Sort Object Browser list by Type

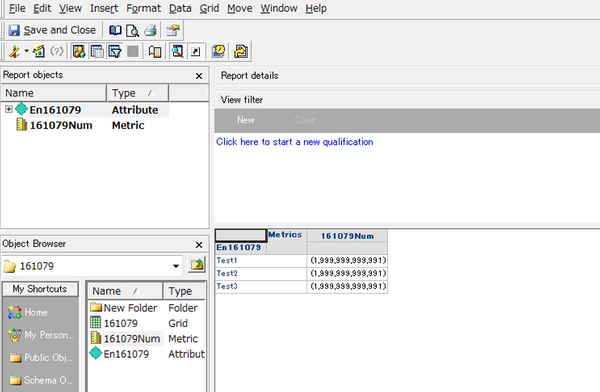point(184,291)
